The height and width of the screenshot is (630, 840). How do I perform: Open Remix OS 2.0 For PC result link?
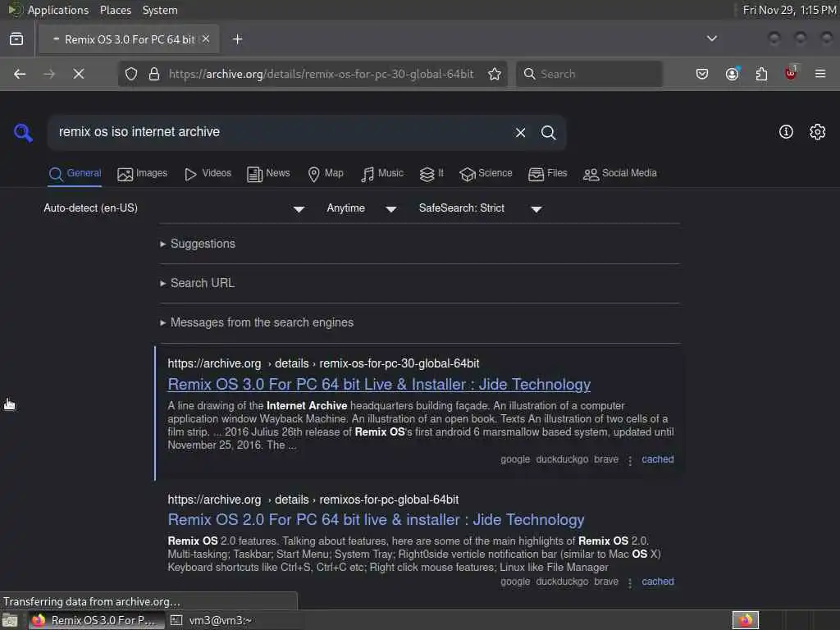pyautogui.click(x=376, y=519)
